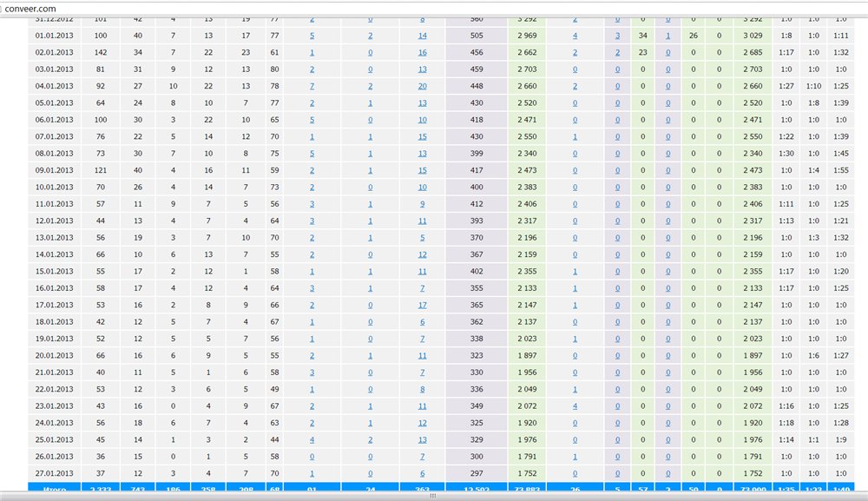Image resolution: width=868 pixels, height=501 pixels.
Task: Click the 14.01.2013 date cell
Action: pyautogui.click(x=54, y=254)
